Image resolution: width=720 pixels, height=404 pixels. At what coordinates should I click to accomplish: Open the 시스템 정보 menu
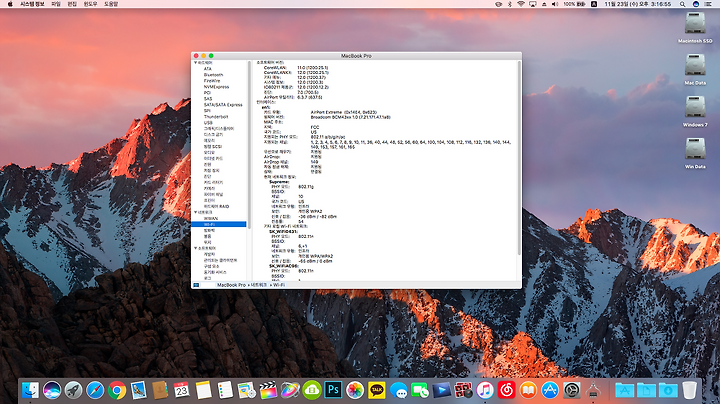pyautogui.click(x=32, y=4)
